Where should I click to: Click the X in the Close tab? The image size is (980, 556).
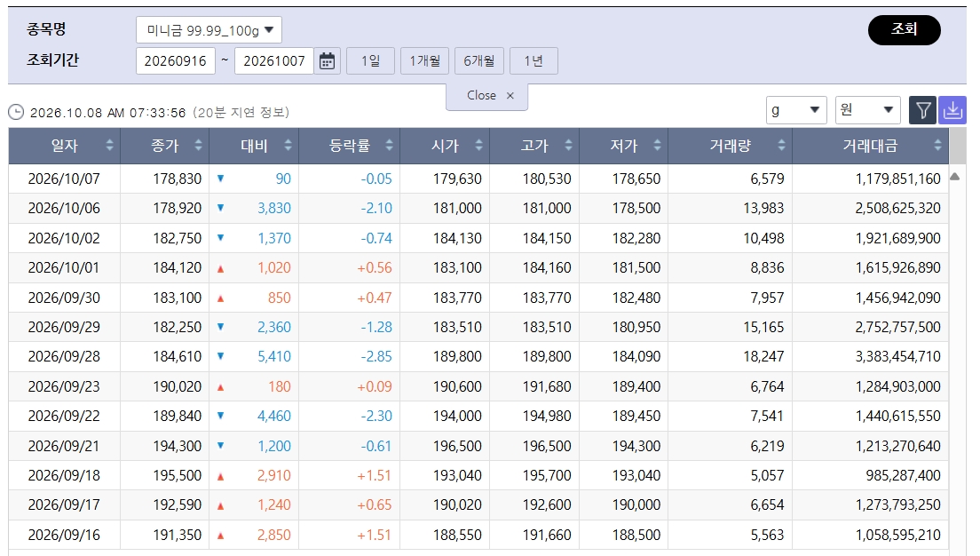(x=510, y=96)
